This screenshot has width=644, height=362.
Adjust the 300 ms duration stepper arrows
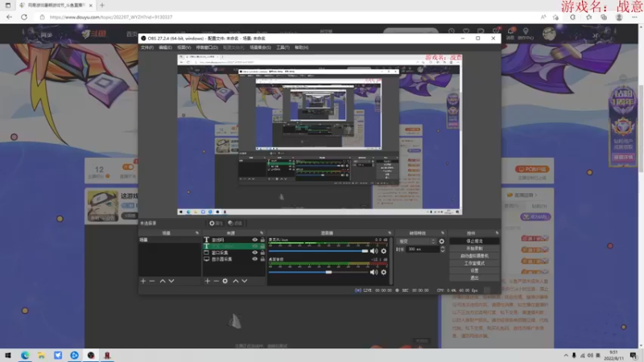pyautogui.click(x=442, y=249)
